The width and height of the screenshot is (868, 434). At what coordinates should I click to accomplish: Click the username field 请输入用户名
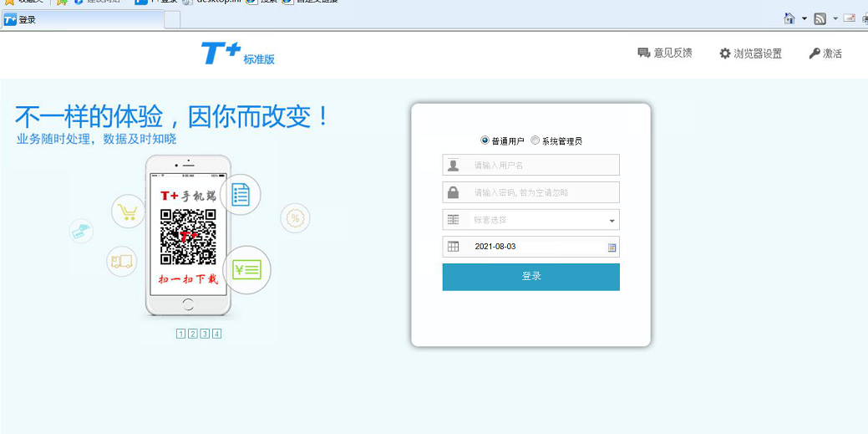[530, 165]
